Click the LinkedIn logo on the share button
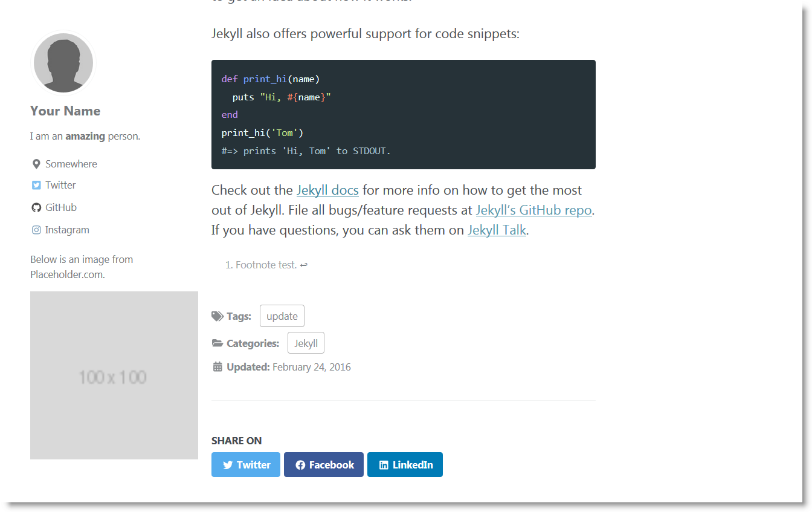The height and width of the screenshot is (512, 812). pyautogui.click(x=384, y=464)
